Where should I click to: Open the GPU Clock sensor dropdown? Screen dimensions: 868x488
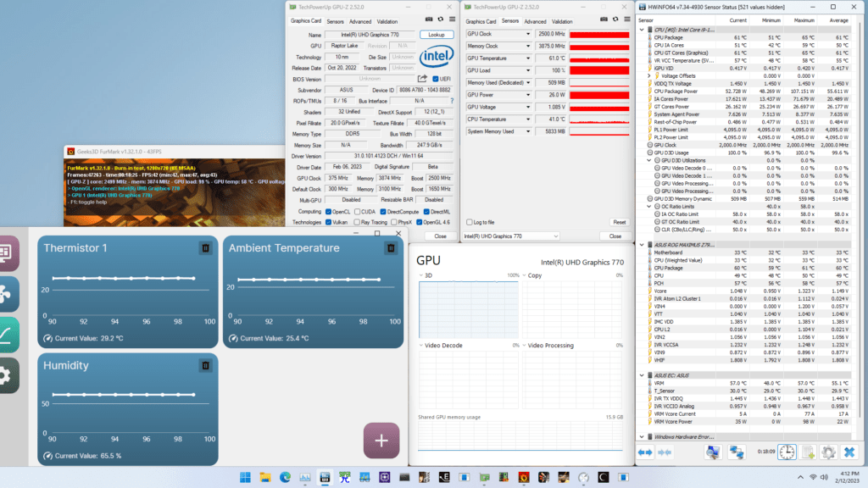click(x=527, y=34)
